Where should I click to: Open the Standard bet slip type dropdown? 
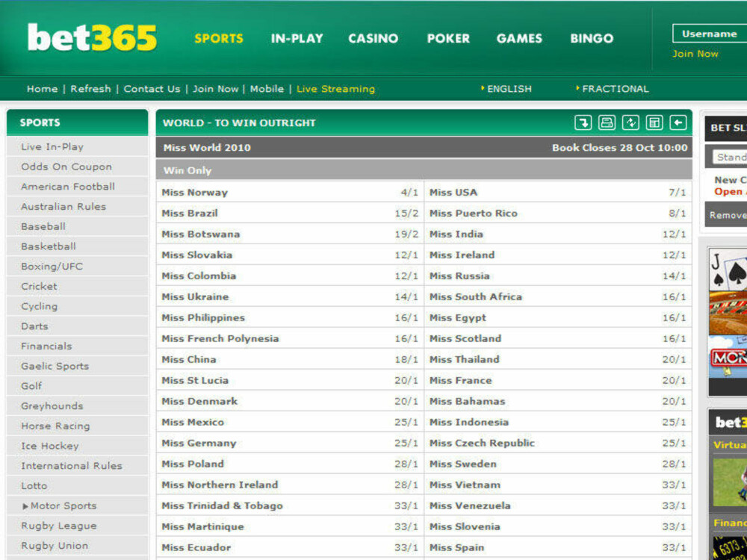729,157
